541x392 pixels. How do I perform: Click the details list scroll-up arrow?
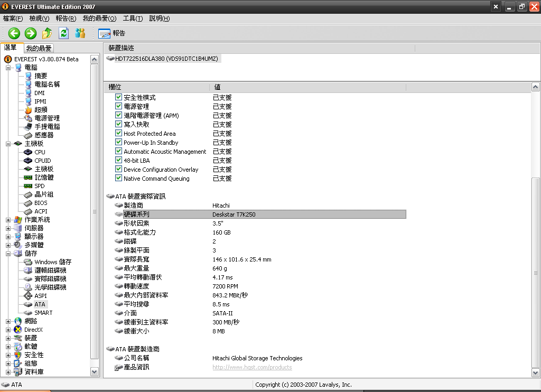click(536, 87)
